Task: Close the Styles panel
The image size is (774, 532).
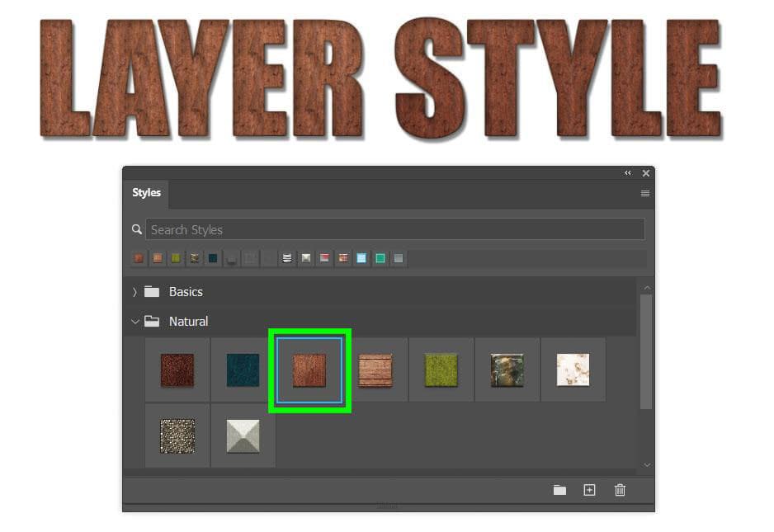Action: pyautogui.click(x=645, y=173)
